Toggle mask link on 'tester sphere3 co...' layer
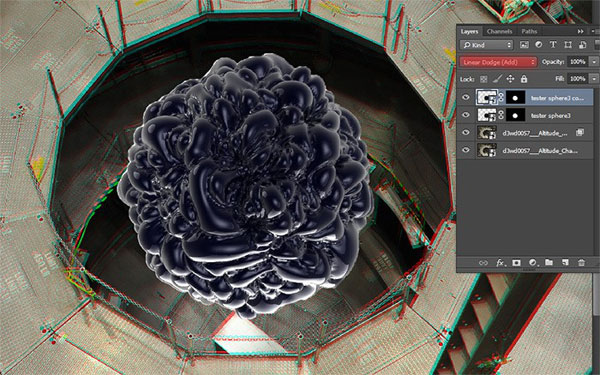This screenshot has height=375, width=600. pyautogui.click(x=501, y=97)
